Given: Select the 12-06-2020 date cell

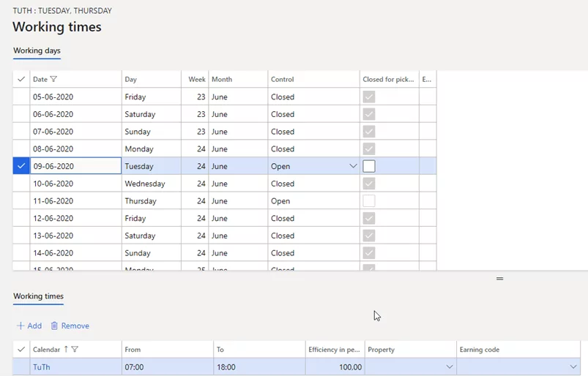Looking at the screenshot, I should (x=75, y=218).
